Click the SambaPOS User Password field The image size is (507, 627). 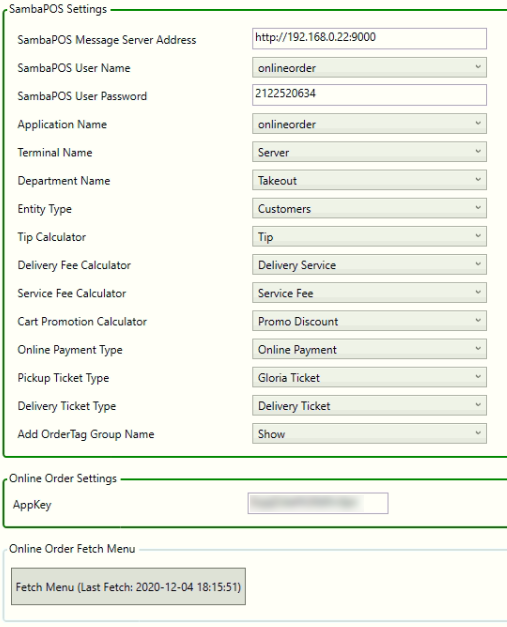[x=369, y=95]
